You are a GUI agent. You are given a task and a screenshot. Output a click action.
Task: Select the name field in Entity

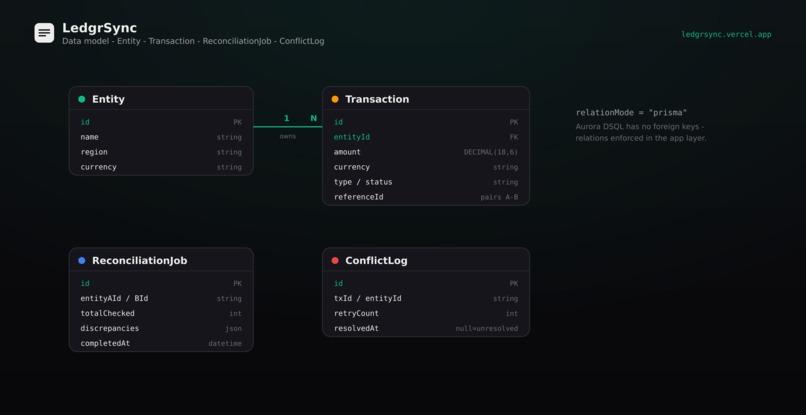click(x=161, y=137)
